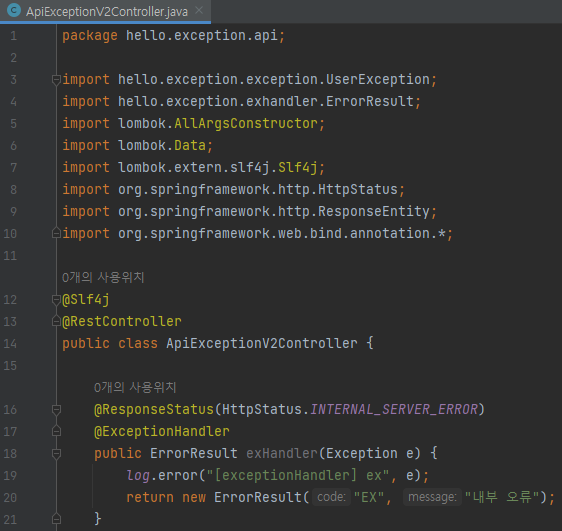Click package name hello.exception.api

click(x=202, y=36)
